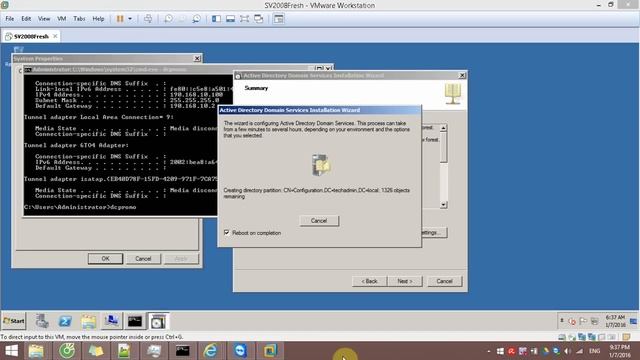Open Server Manager from guest taskbar
This screenshot has height=360, width=640.
[x=42, y=321]
